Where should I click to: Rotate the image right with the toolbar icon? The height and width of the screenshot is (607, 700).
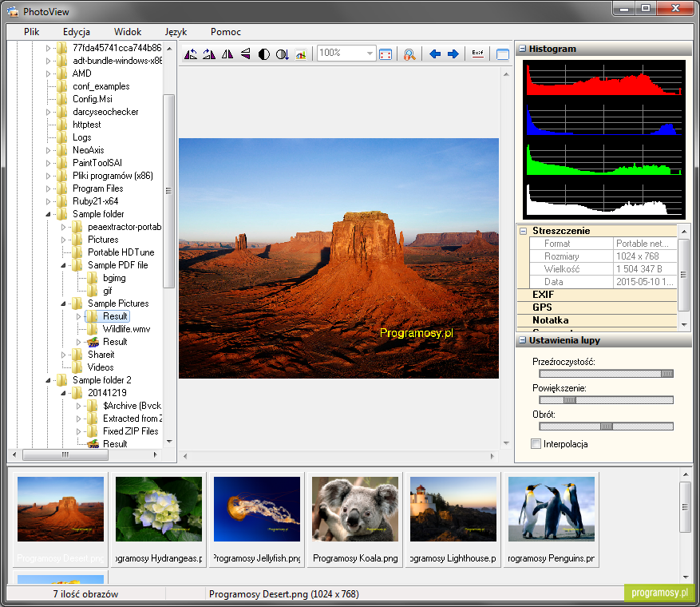tap(209, 54)
